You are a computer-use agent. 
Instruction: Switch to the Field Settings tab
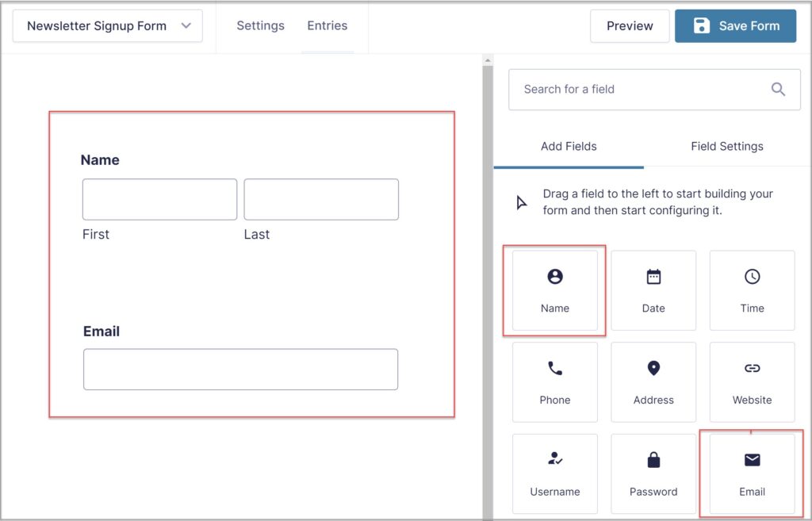point(726,146)
